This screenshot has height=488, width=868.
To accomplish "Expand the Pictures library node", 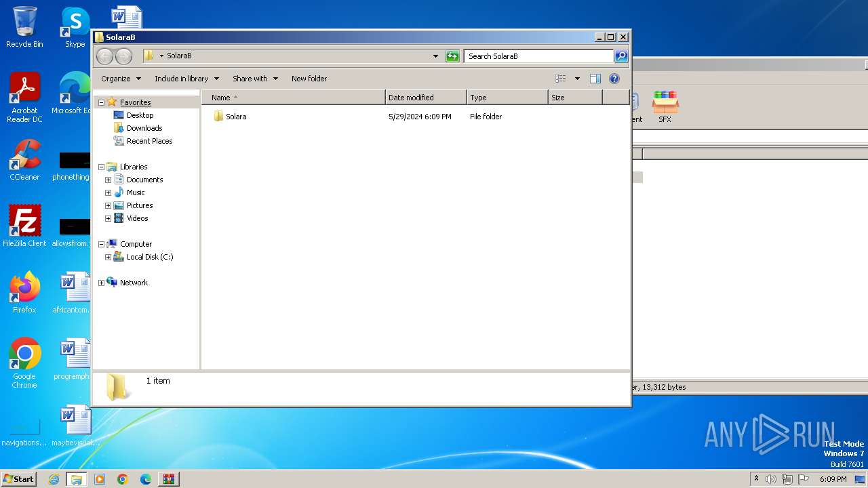I will tap(108, 205).
